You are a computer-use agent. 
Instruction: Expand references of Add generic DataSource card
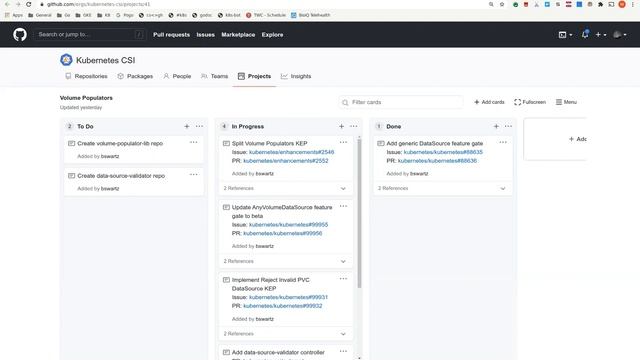click(502, 189)
